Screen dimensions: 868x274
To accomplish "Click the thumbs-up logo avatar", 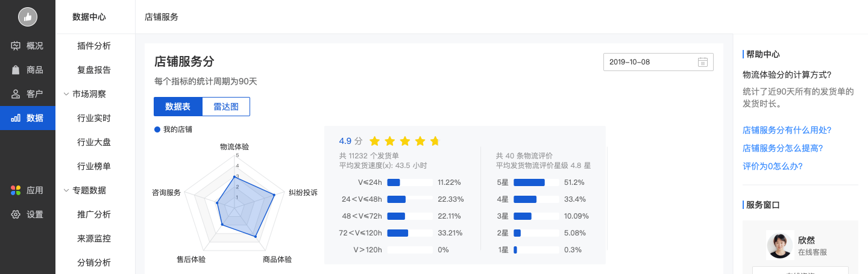I will tap(28, 17).
